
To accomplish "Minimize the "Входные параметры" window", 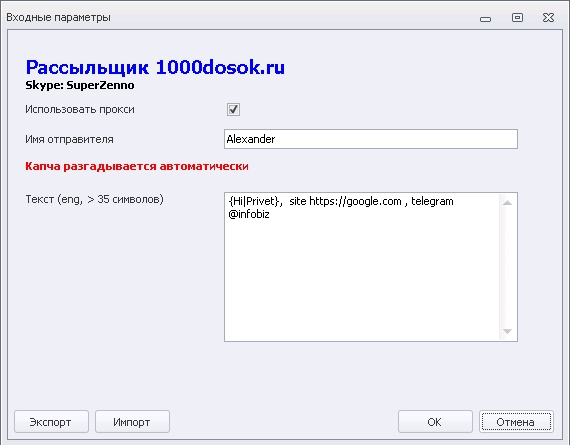I will (x=485, y=19).
